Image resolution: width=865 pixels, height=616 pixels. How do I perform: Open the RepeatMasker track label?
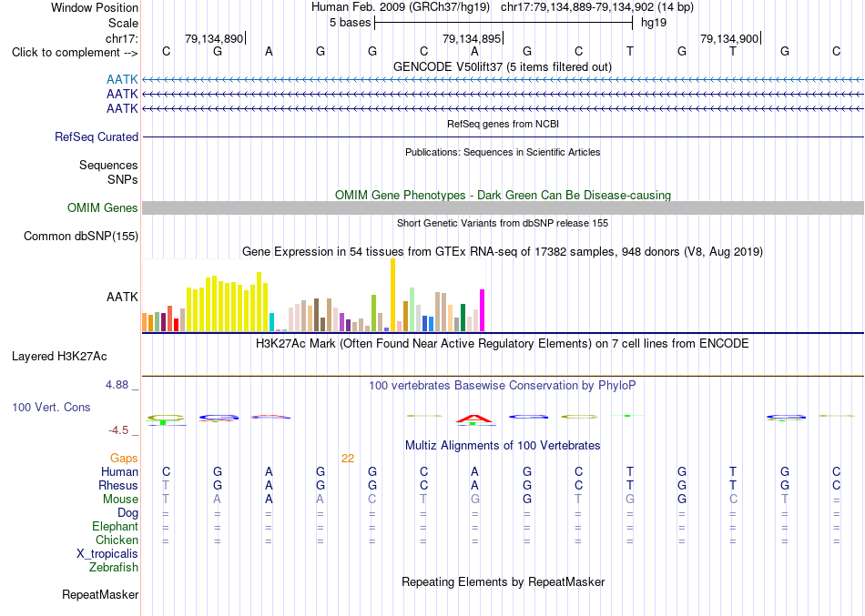tap(100, 594)
